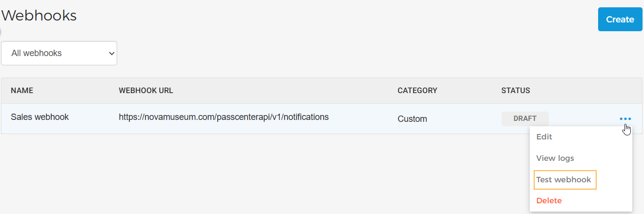Click the NAME column header
This screenshot has width=644, height=214.
coord(22,91)
